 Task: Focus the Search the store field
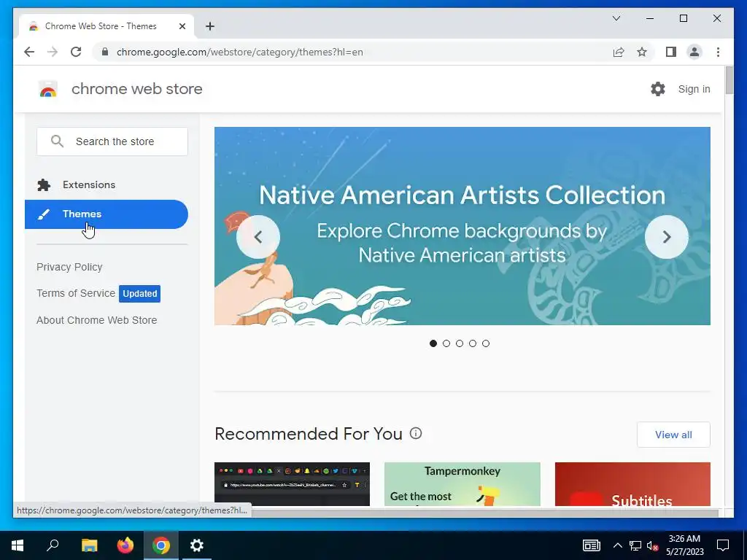112,141
